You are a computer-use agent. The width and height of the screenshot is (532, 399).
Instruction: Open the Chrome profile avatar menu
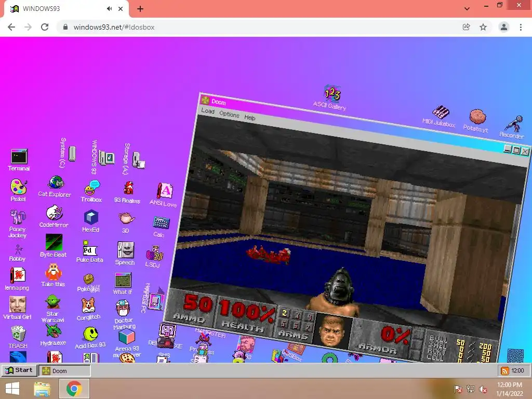click(x=504, y=27)
